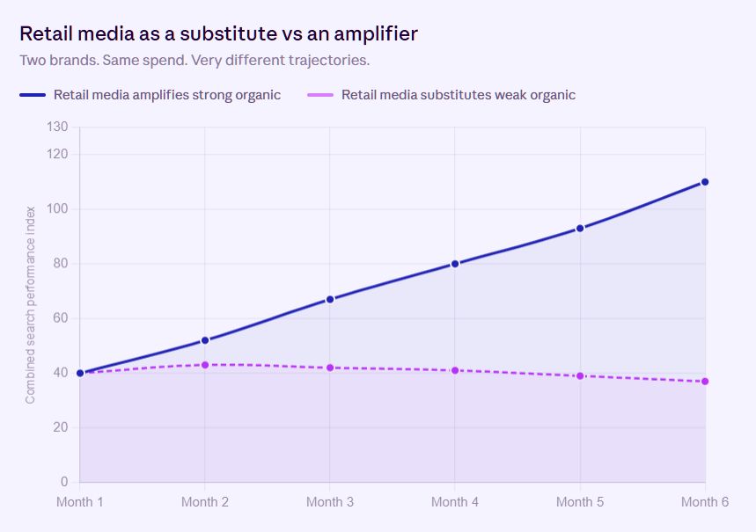
Task: Click the 'Month 3' x-axis label
Action: coord(330,502)
